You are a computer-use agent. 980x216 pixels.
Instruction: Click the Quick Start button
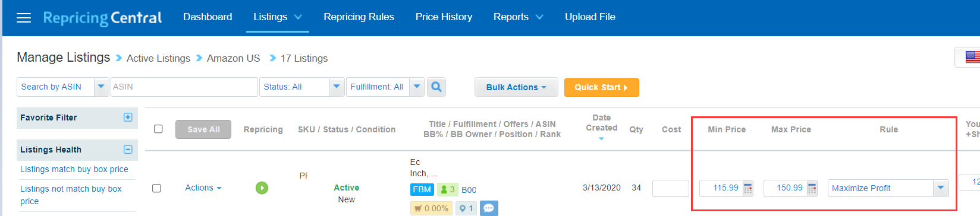tap(601, 87)
